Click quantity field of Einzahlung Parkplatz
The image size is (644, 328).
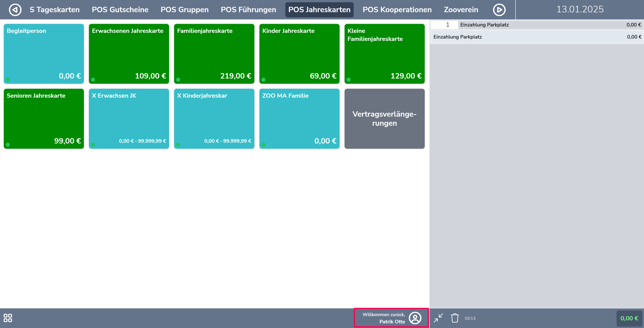coord(447,25)
